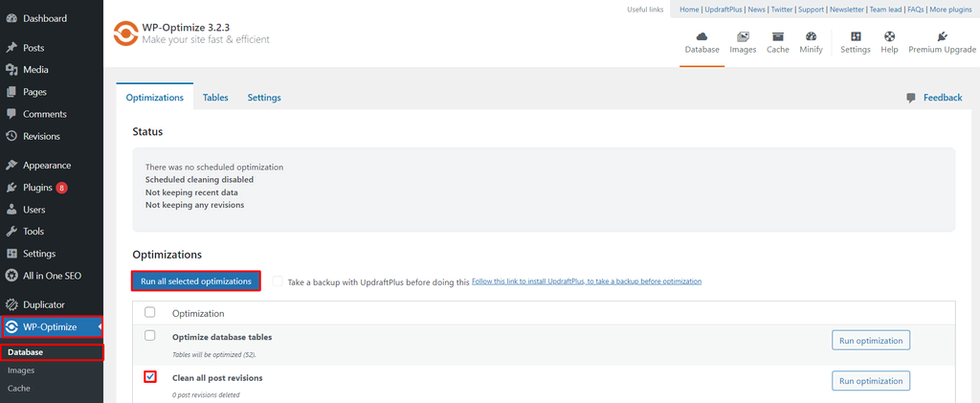Click the More plugins link at top
Screen dimensions: 980x403
[x=952, y=10]
